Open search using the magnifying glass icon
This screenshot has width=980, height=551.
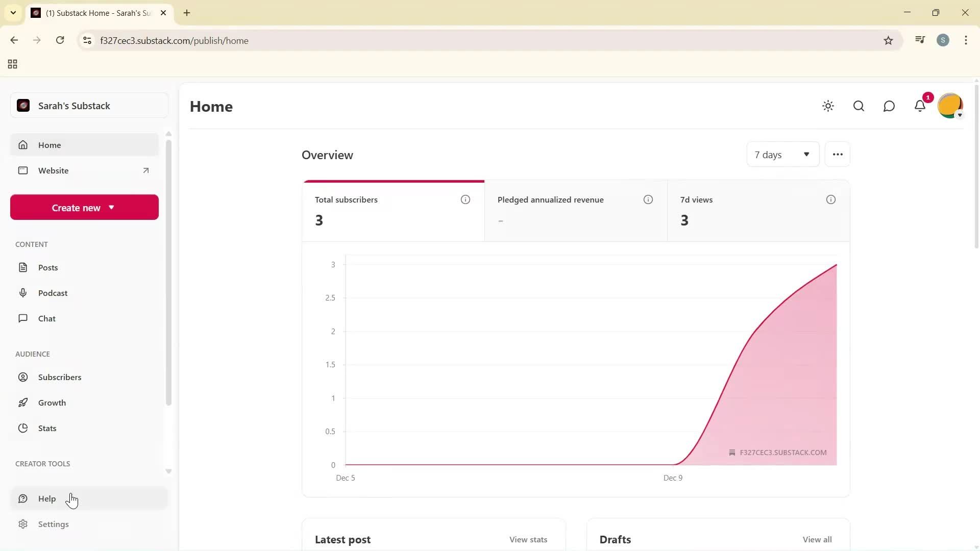[859, 106]
